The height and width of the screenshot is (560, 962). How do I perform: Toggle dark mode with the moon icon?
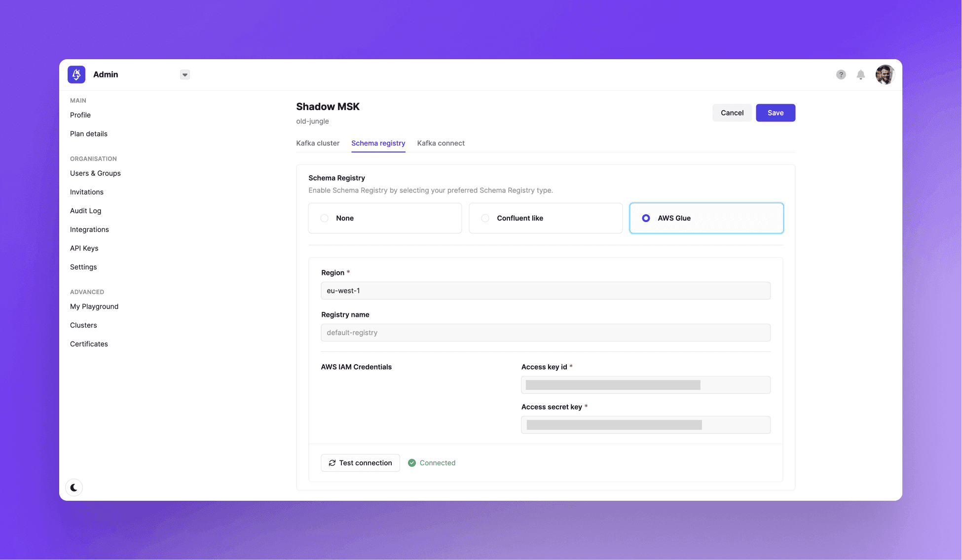74,487
